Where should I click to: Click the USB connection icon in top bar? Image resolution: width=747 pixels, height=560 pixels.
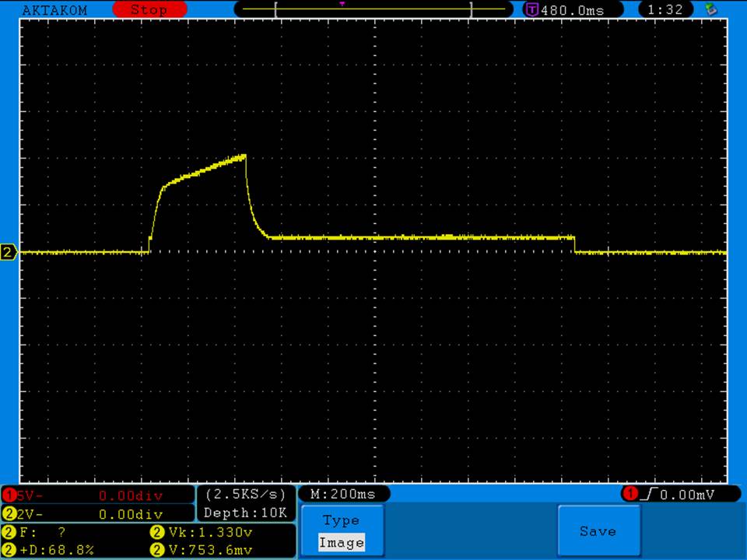pyautogui.click(x=710, y=9)
